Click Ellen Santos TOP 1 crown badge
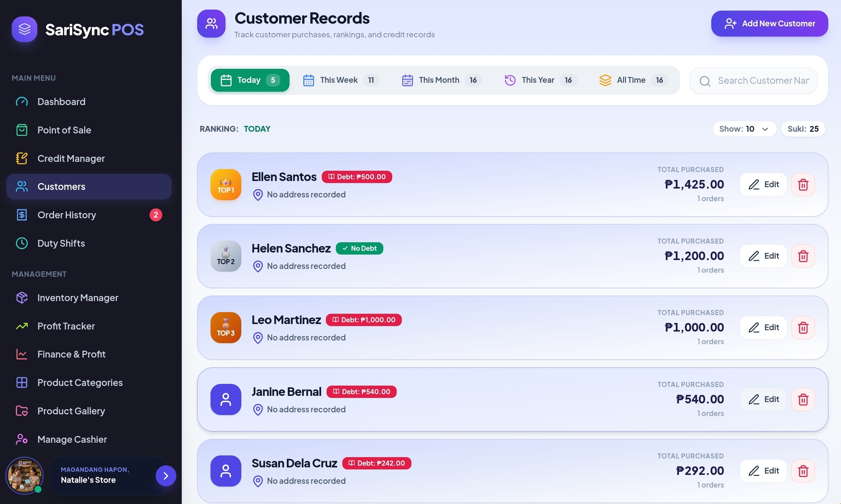This screenshot has height=504, width=841. 226,184
